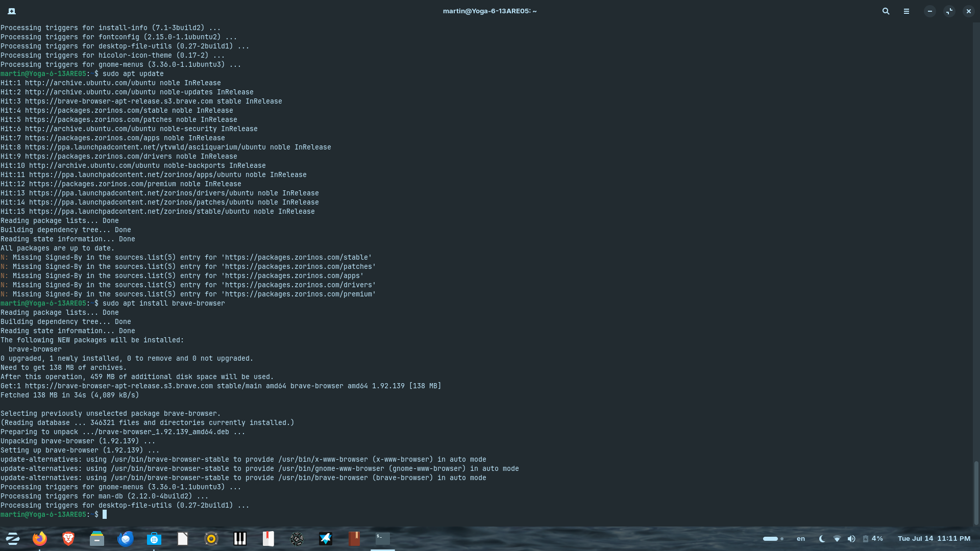Open the Software store icon
Screen dimensions: 980x551
(154, 538)
